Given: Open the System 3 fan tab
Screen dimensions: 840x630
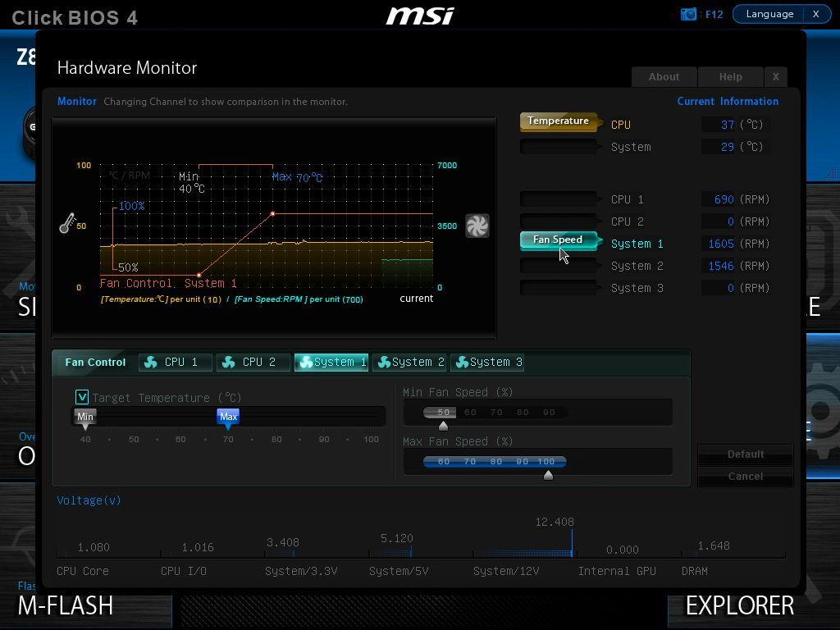Looking at the screenshot, I should [x=487, y=362].
